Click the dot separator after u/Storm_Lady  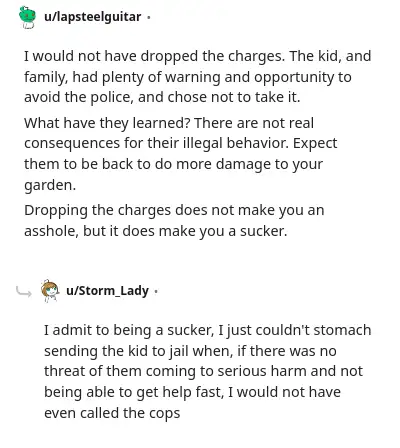(x=156, y=292)
